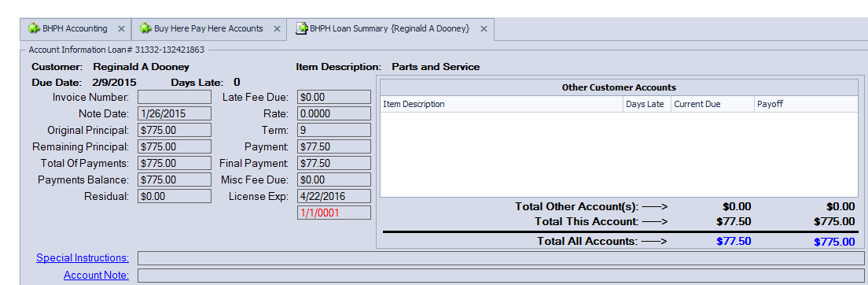Click the BHPH Loan Summary tab icon

click(x=302, y=28)
